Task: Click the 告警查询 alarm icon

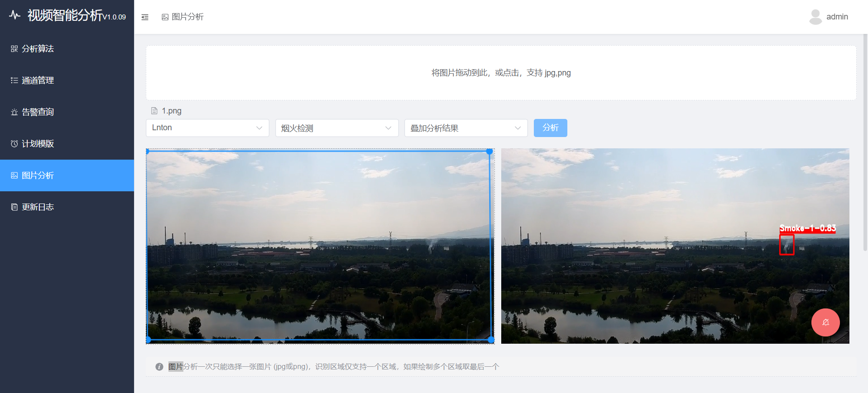Action: (x=14, y=112)
